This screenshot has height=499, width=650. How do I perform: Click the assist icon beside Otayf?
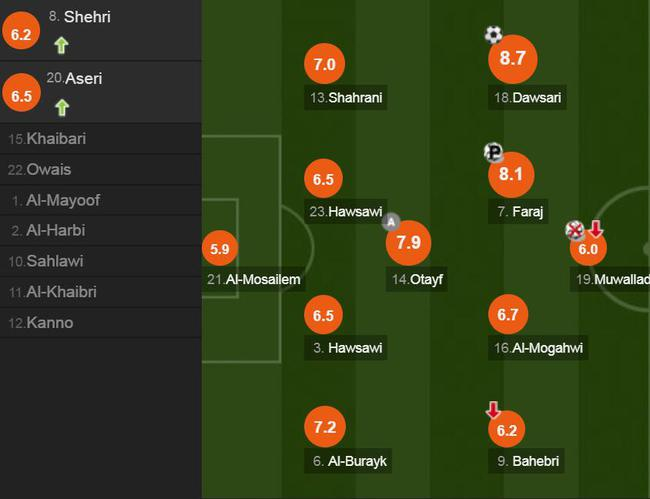pos(392,221)
